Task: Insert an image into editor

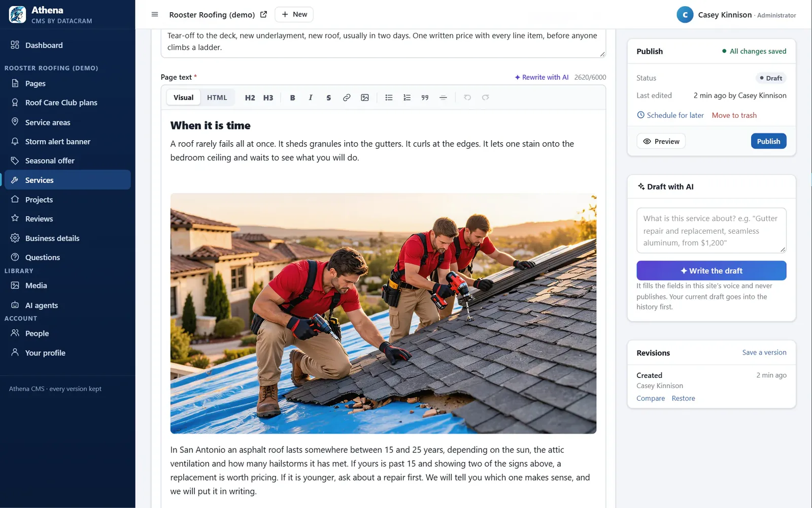Action: coord(365,98)
